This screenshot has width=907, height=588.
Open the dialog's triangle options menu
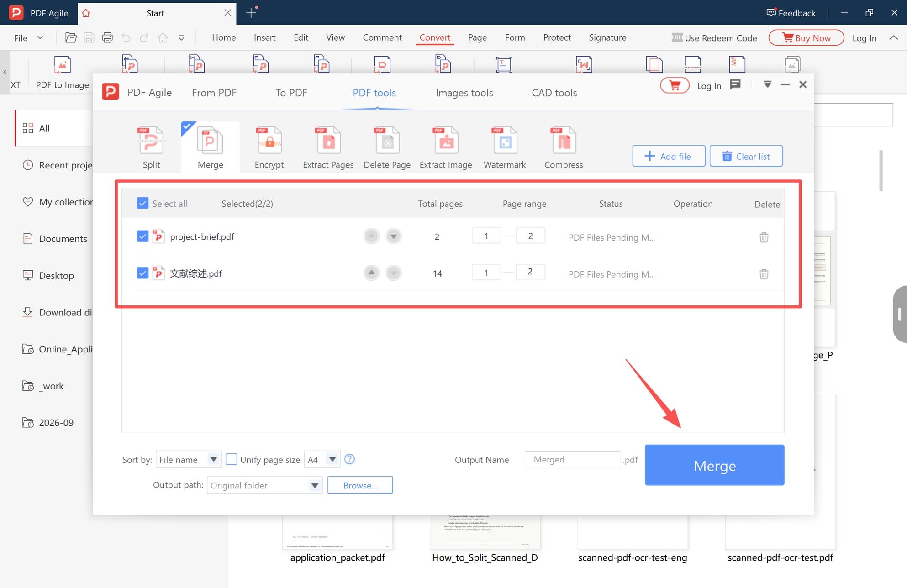coord(768,84)
